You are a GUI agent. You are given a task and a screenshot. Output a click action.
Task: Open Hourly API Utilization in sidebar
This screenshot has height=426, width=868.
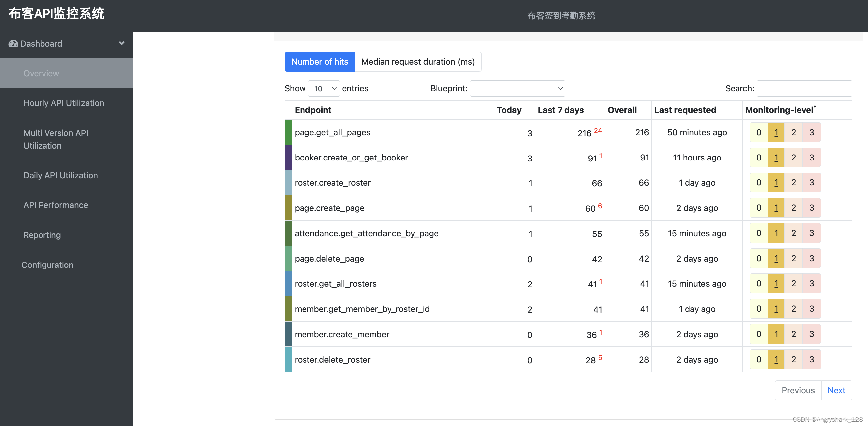[64, 103]
